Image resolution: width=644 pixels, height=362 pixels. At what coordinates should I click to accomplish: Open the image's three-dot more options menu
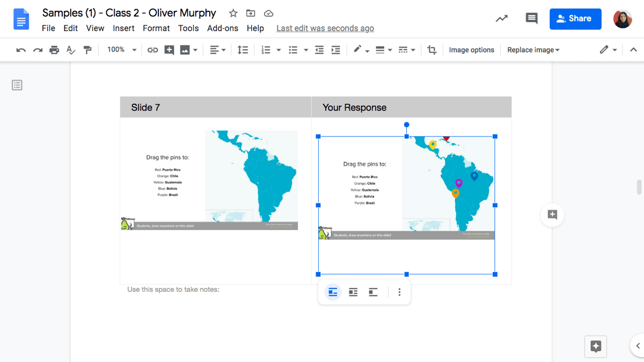coord(399,292)
